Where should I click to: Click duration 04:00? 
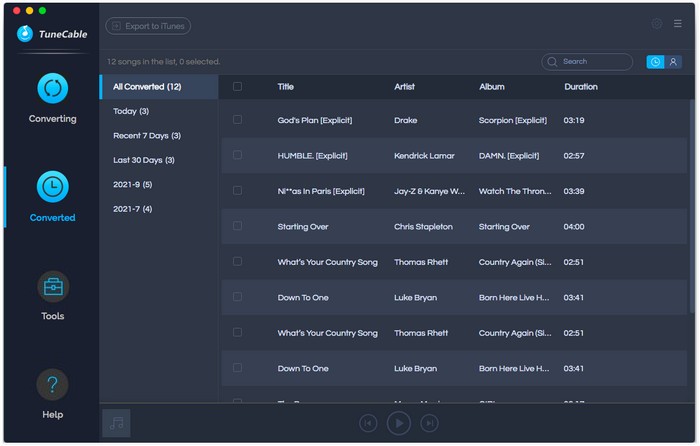pyautogui.click(x=574, y=227)
